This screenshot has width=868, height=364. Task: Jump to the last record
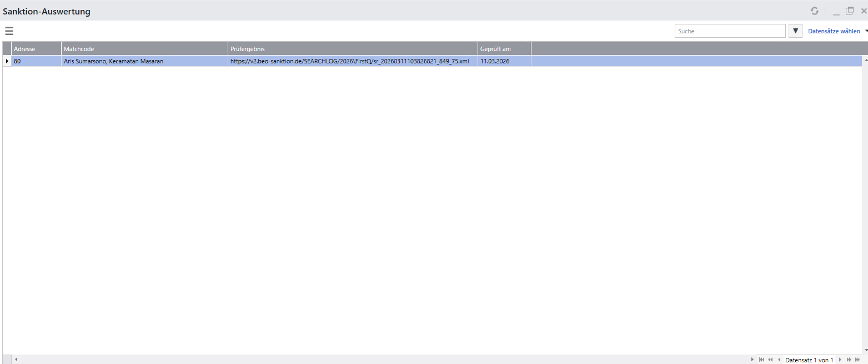pyautogui.click(x=858, y=360)
